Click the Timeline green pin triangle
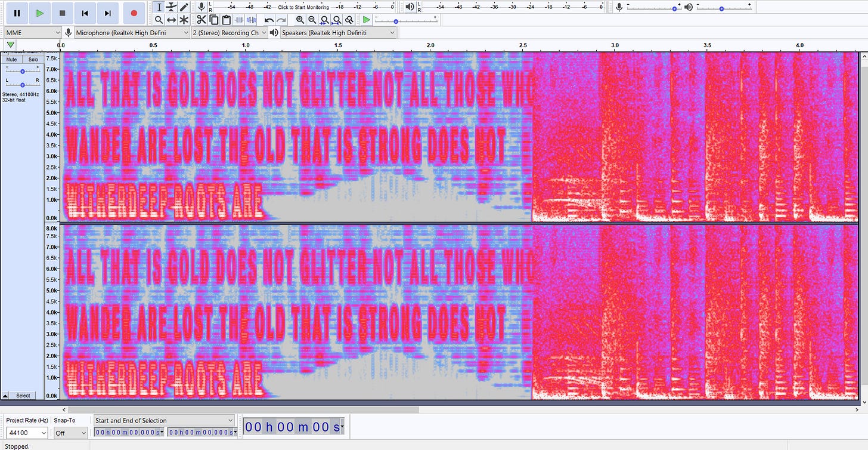The width and height of the screenshot is (868, 450). coord(11,45)
